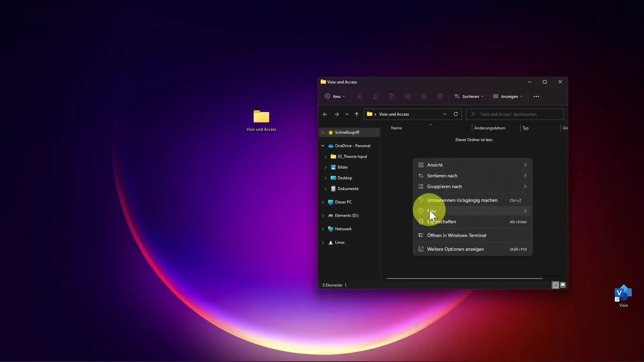Select Dokumente in navigation pane
This screenshot has width=644, height=362.
348,189
